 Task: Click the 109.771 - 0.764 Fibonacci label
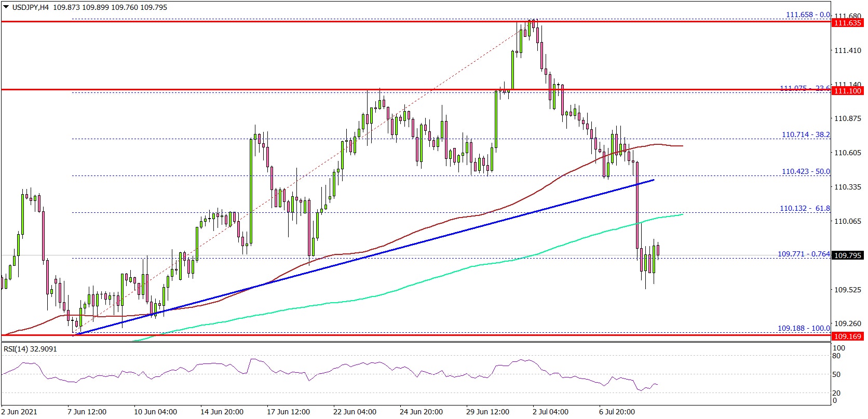[x=804, y=254]
